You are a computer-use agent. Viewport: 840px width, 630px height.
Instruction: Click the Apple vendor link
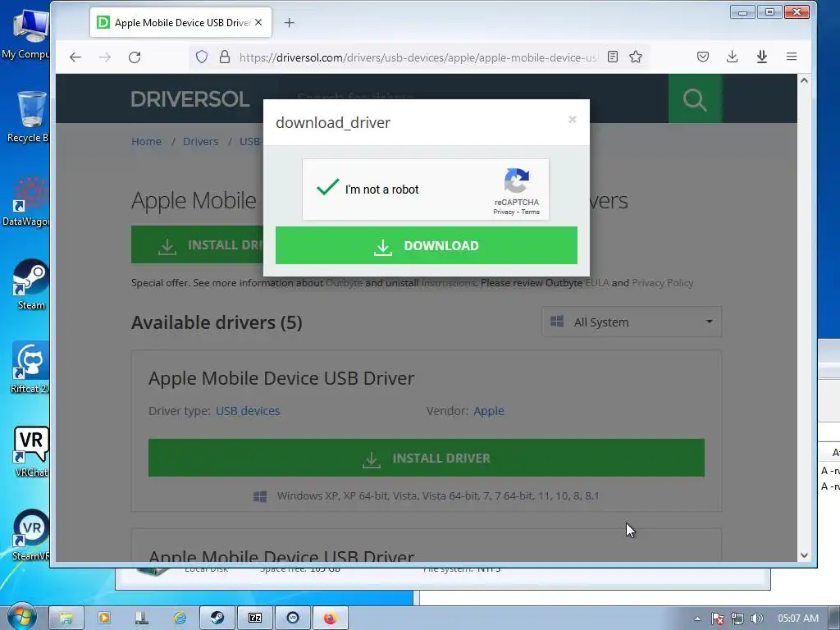pyautogui.click(x=489, y=411)
